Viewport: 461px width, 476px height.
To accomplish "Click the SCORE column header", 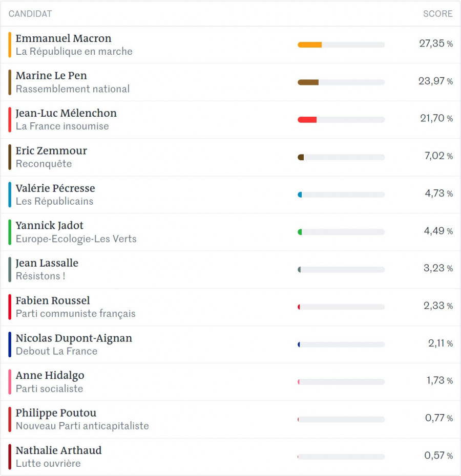I will coord(437,14).
